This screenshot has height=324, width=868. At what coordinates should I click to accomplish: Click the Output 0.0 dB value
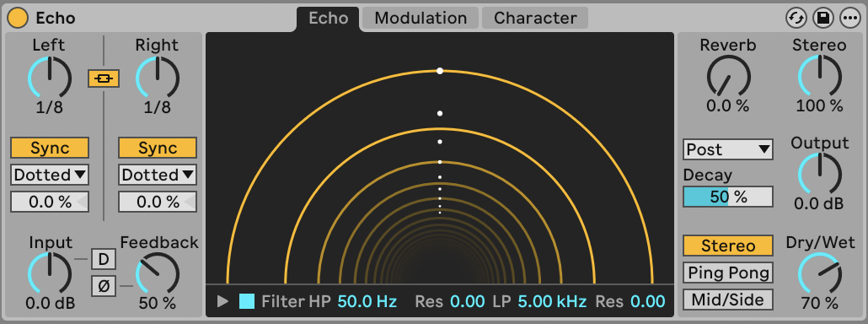tap(819, 204)
